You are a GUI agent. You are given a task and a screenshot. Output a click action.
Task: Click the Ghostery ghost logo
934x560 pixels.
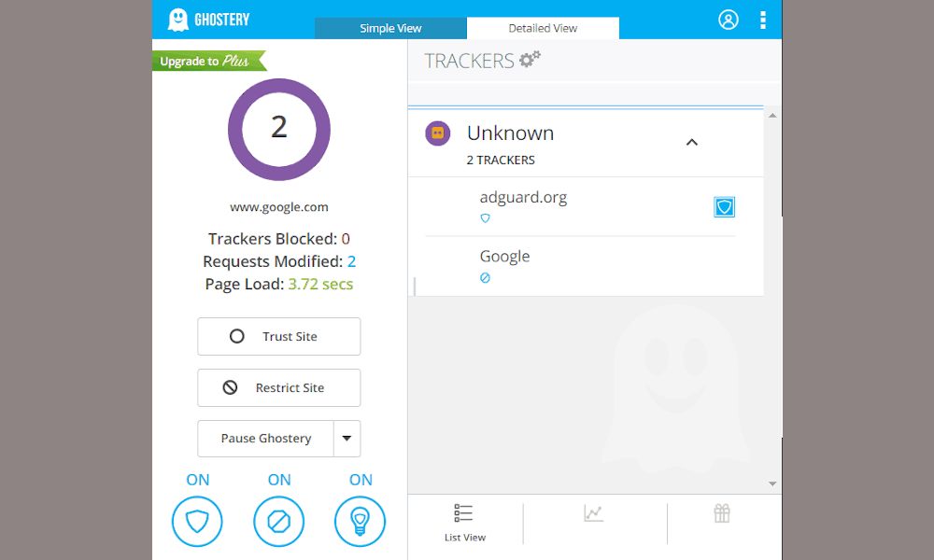[177, 20]
